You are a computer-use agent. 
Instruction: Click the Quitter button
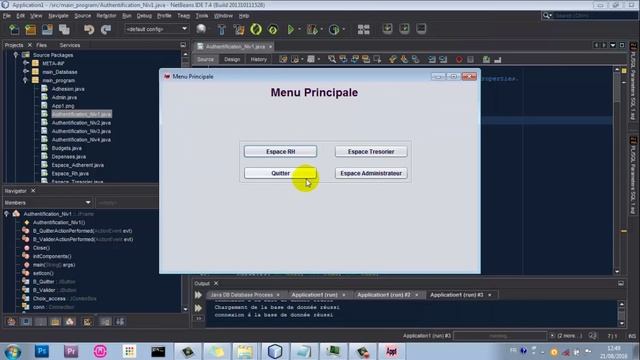coord(280,173)
